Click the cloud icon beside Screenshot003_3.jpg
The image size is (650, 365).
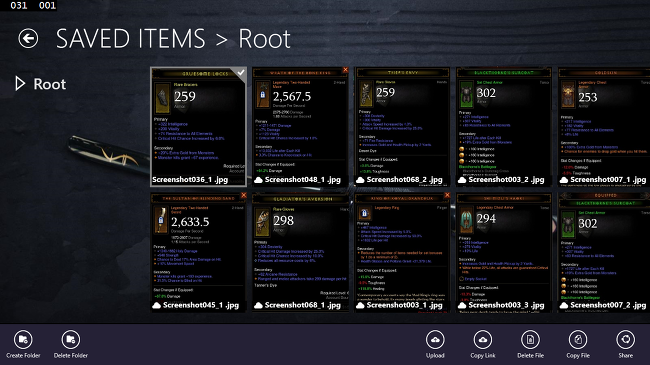[x=462, y=306]
